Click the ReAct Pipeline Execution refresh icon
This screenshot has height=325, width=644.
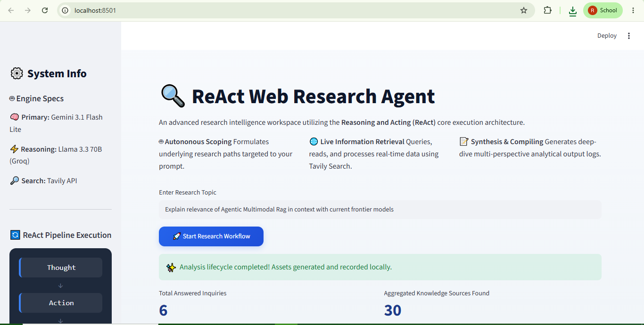(x=15, y=235)
